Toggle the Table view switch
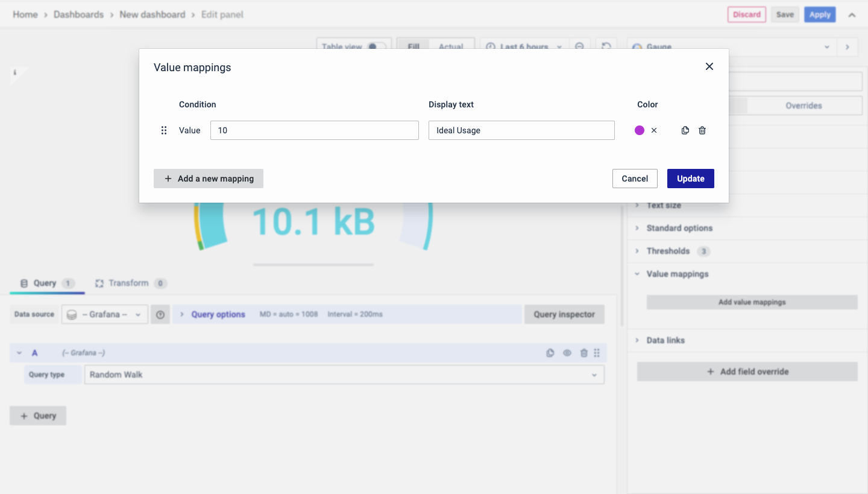Image resolution: width=868 pixels, height=494 pixels. coord(377,47)
